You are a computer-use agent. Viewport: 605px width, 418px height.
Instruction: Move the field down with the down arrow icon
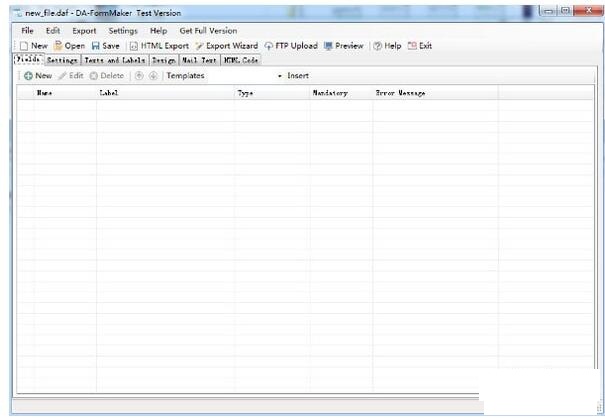153,76
